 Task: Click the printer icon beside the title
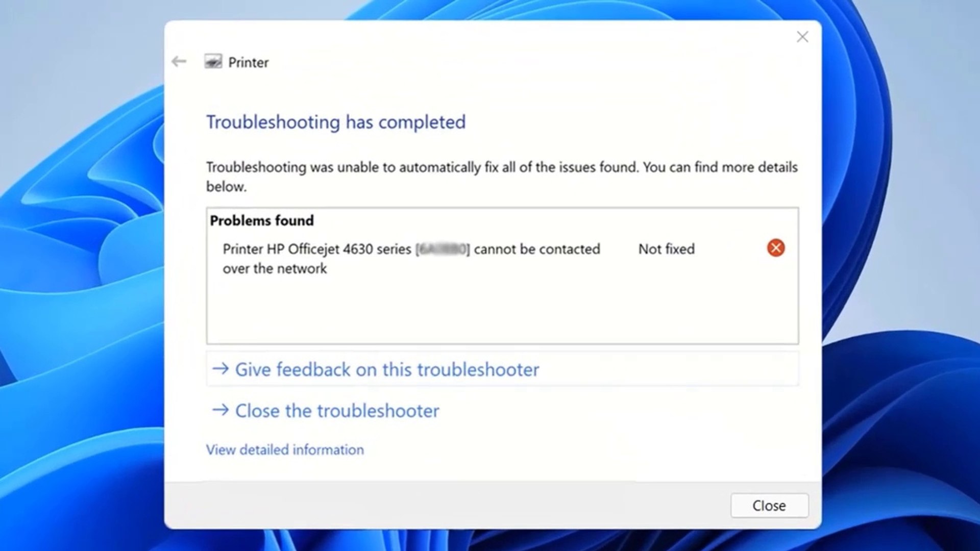(x=213, y=62)
